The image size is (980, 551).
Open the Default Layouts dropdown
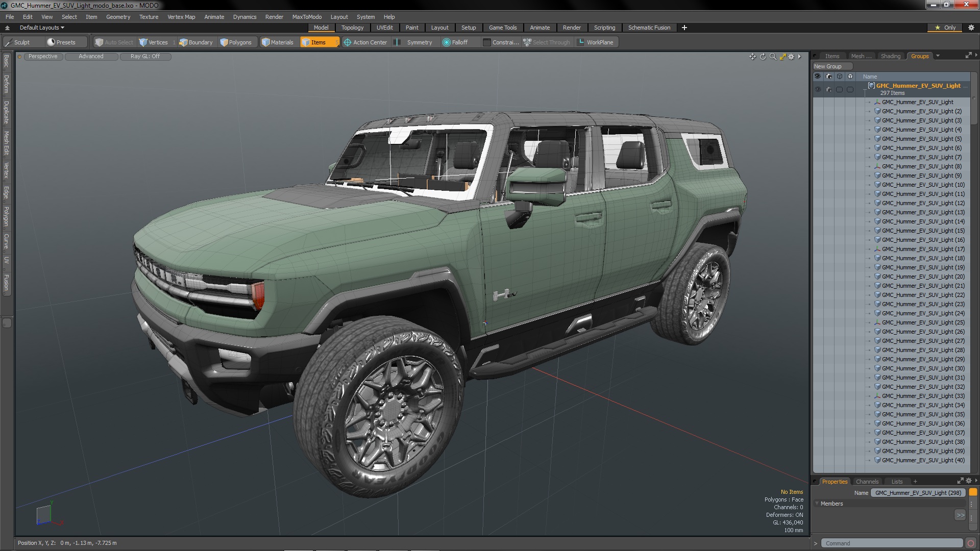tap(42, 28)
